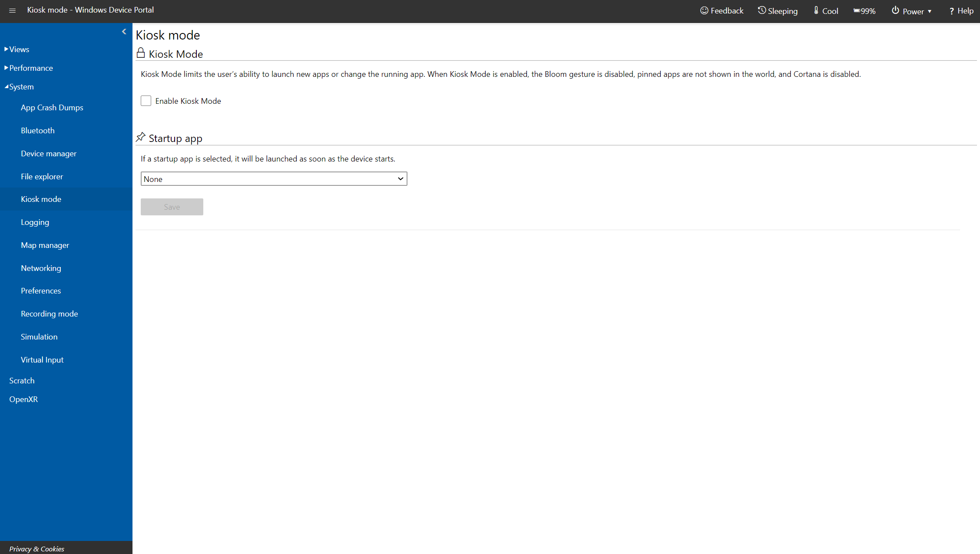Expand the Views section in sidebar
980x554 pixels.
(x=18, y=49)
